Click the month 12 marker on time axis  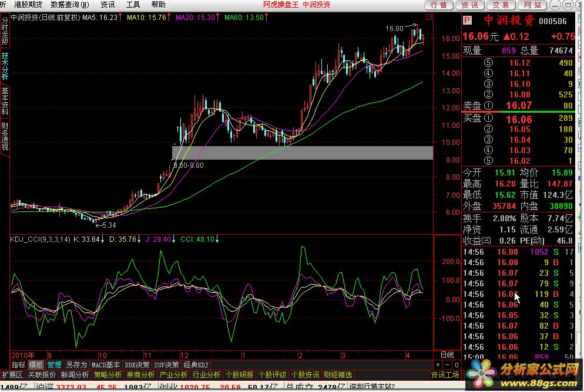(x=184, y=355)
